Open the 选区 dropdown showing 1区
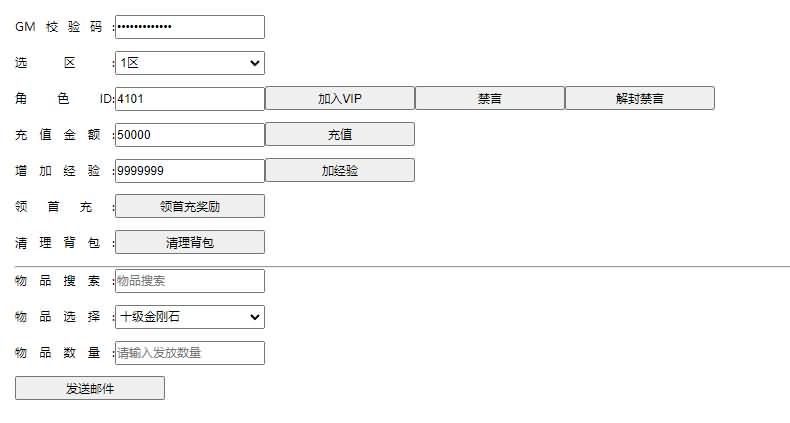The height and width of the screenshot is (423, 790). [x=190, y=63]
